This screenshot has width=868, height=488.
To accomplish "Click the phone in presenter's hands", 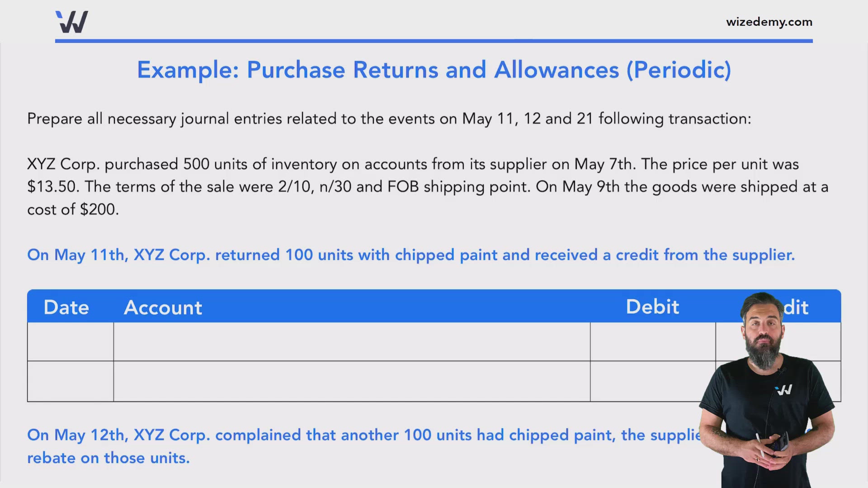I will [x=779, y=442].
